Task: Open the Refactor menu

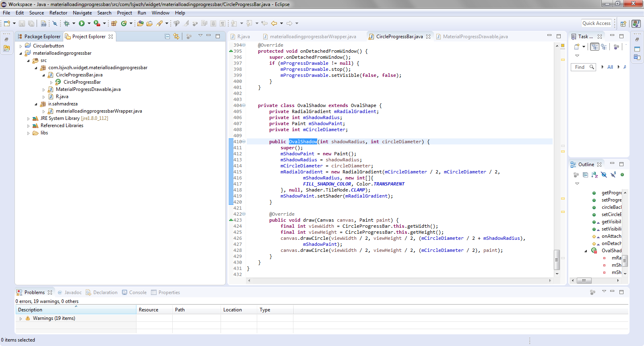Action: [58, 13]
